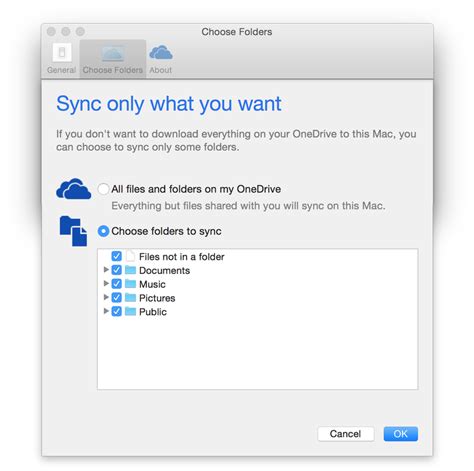Click the Pictures folder name

pos(157,298)
